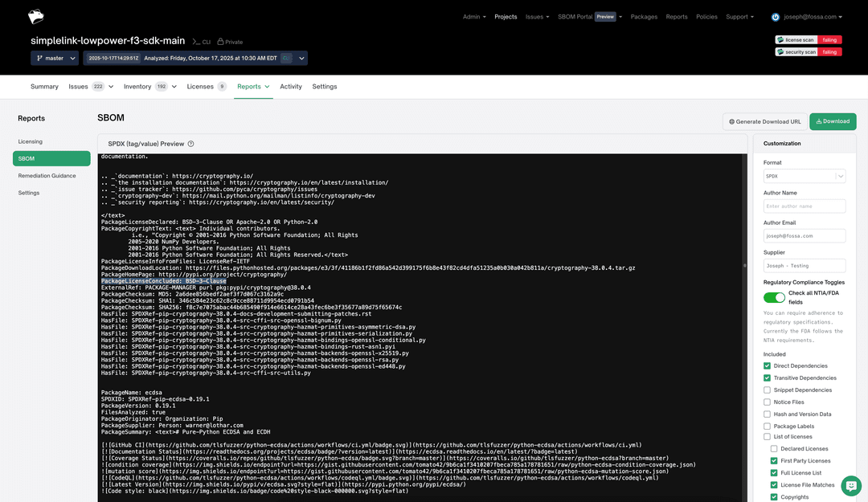
Task: Select Remediation Guidance in the sidebar
Action: [x=47, y=176]
